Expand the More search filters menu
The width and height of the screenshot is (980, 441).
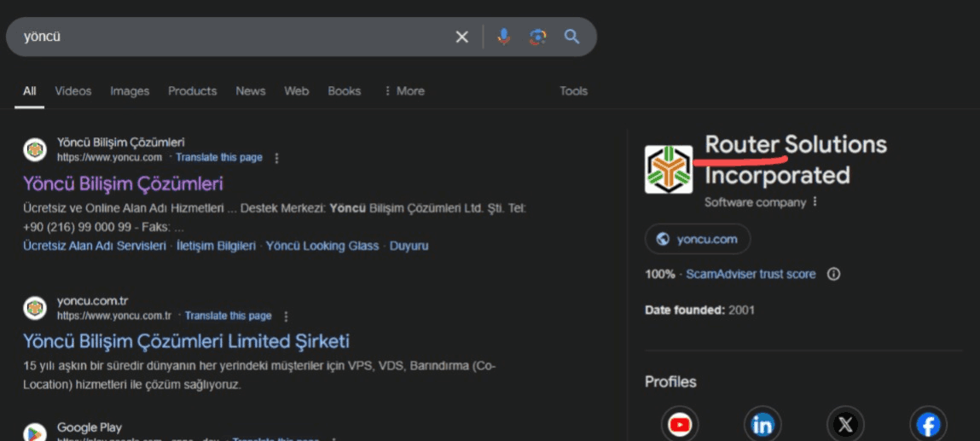click(403, 91)
